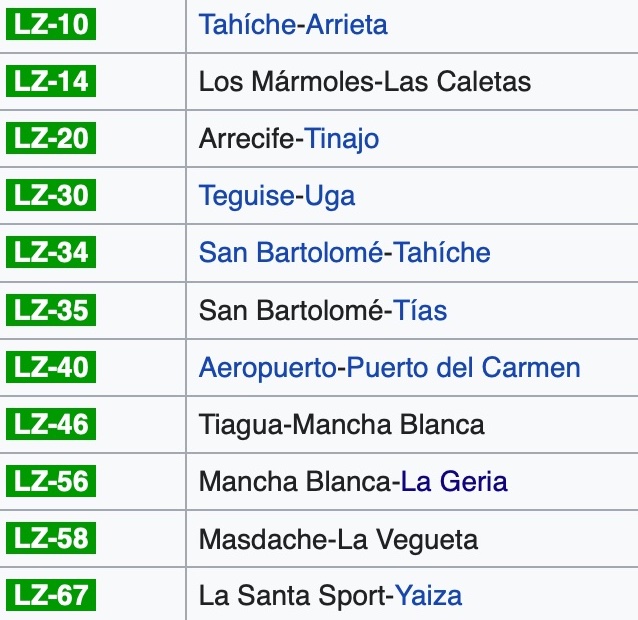Select the LZ-20 road sign badge
This screenshot has height=620, width=638.
[51, 138]
